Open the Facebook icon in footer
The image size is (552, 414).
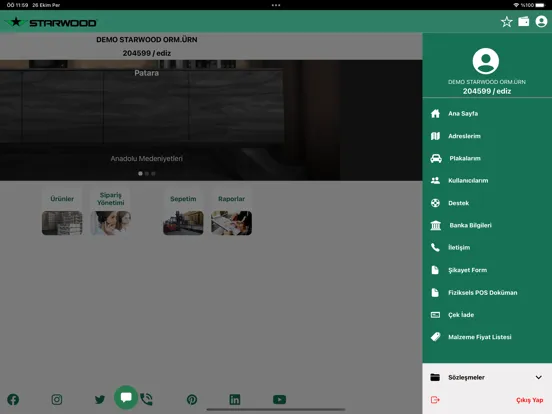pos(13,400)
